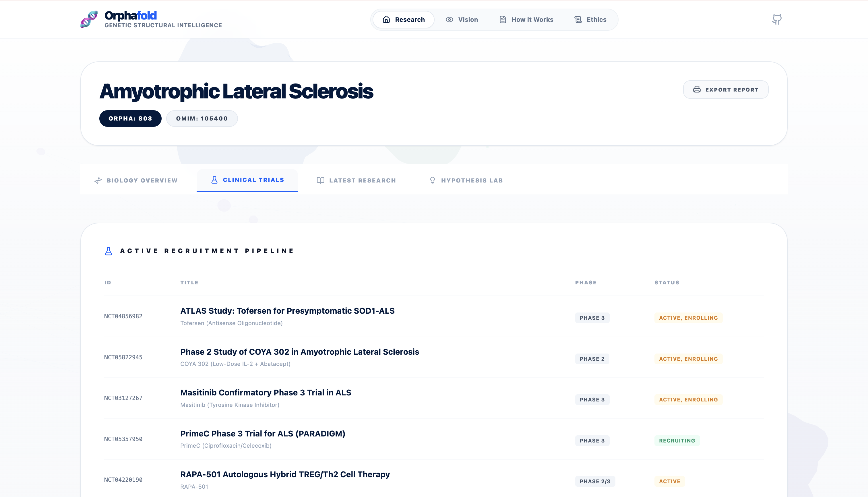The image size is (868, 497).
Task: Click the printer icon in Export Report
Action: 697,90
